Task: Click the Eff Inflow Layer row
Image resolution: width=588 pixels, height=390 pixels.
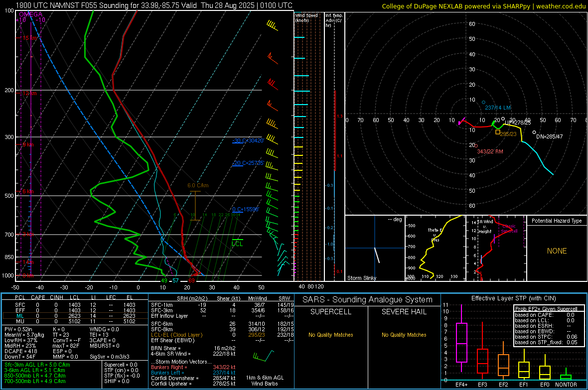Action: 222,316
